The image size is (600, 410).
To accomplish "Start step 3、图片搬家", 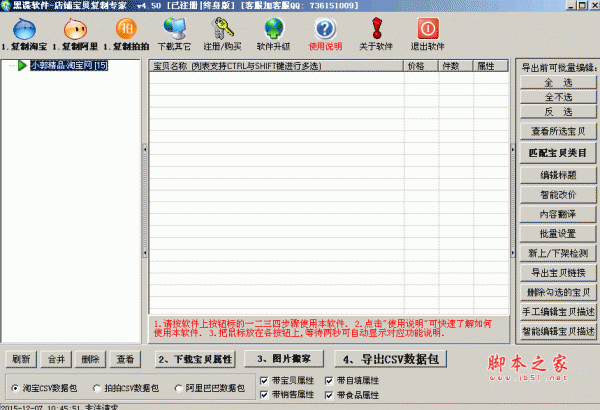I will click(284, 359).
